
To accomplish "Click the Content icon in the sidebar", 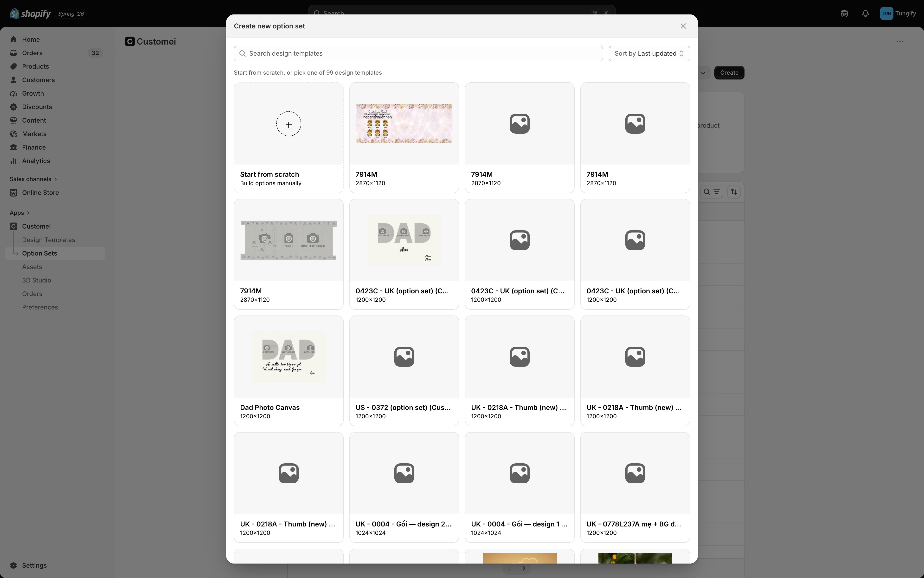I will click(14, 120).
